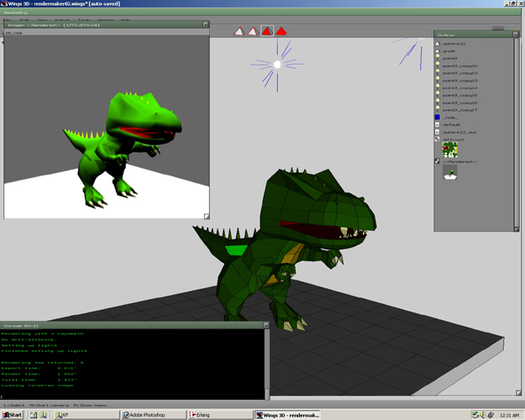This screenshot has width=525, height=420.
Task: Switch to the Erlang taskbar window
Action: (221, 415)
